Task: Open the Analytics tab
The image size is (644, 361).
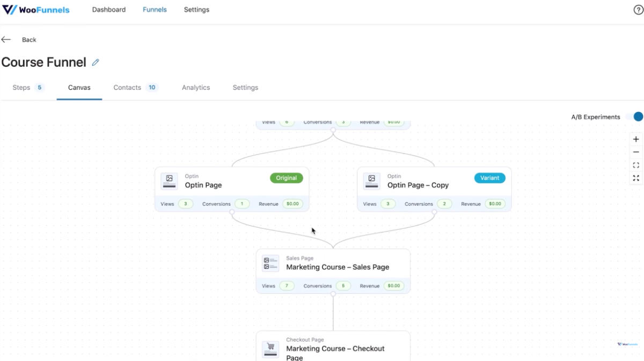Action: point(196,88)
